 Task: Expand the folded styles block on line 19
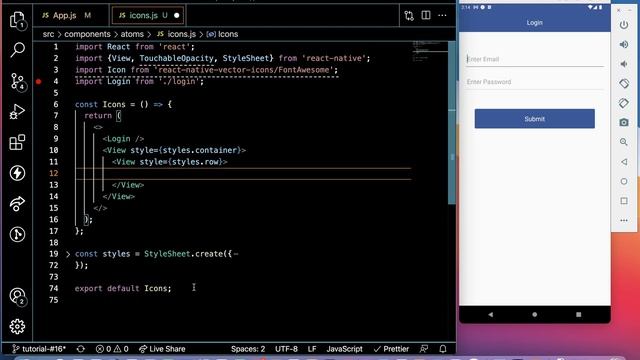68,254
